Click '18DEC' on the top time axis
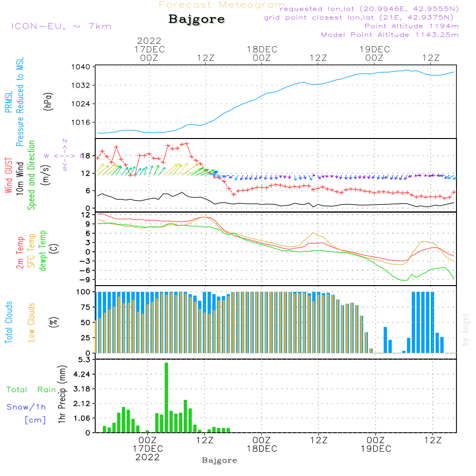Image resolution: width=476 pixels, height=476 pixels. coord(262,50)
